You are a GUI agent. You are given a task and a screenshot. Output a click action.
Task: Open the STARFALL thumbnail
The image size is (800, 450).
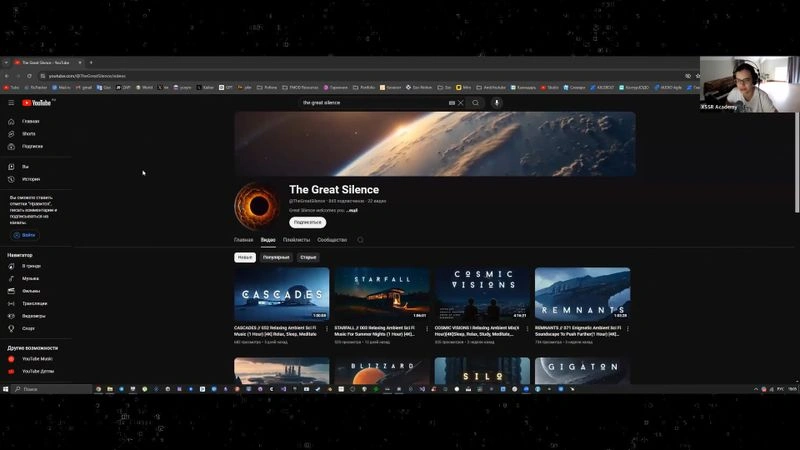pyautogui.click(x=382, y=294)
